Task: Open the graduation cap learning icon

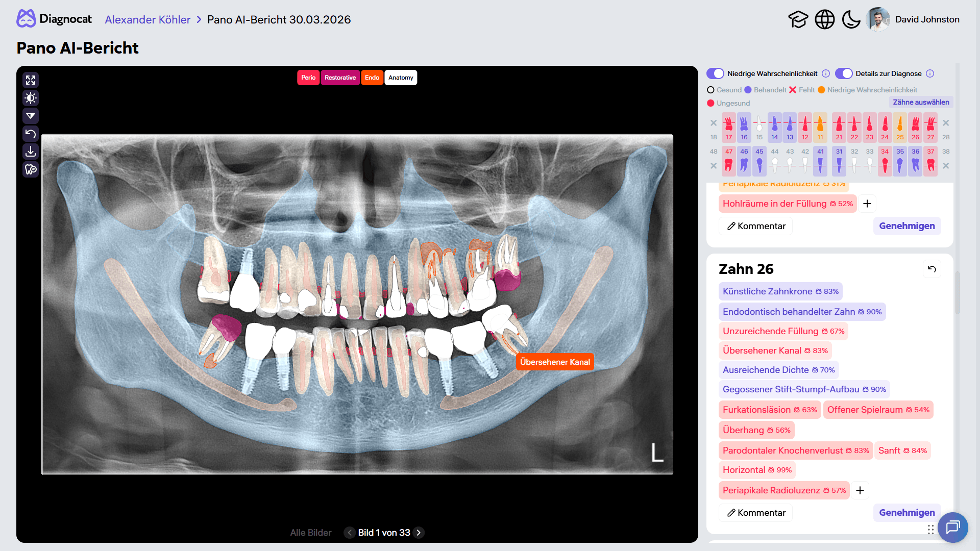Action: pos(798,19)
